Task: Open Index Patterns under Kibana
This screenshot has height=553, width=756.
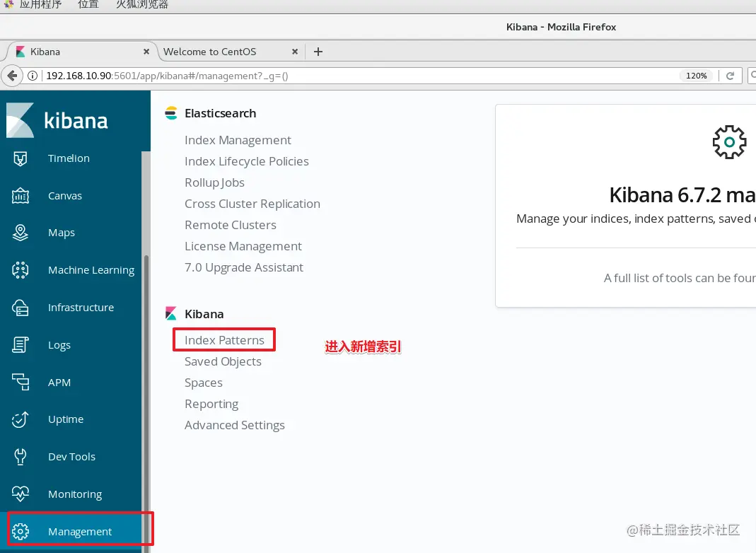Action: coord(224,340)
